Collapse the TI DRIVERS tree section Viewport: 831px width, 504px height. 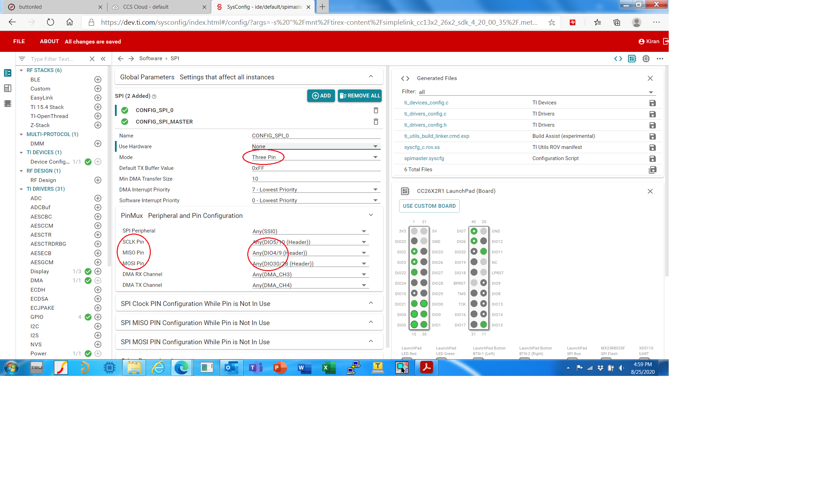click(x=21, y=189)
